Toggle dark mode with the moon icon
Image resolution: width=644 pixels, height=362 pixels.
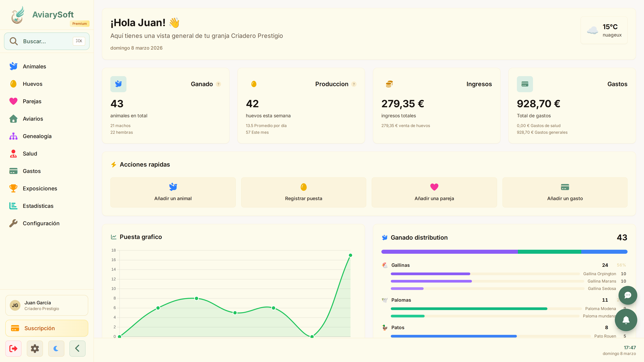tap(56, 349)
